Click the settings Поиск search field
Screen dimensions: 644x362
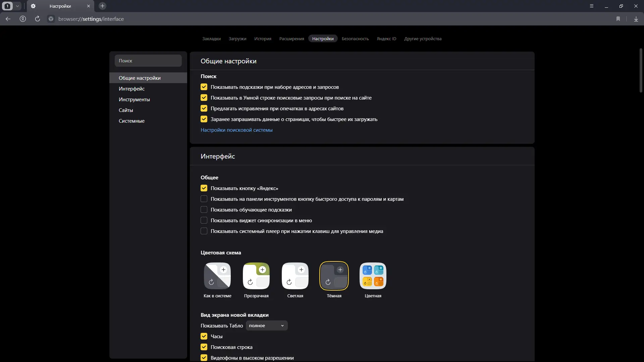click(x=148, y=61)
